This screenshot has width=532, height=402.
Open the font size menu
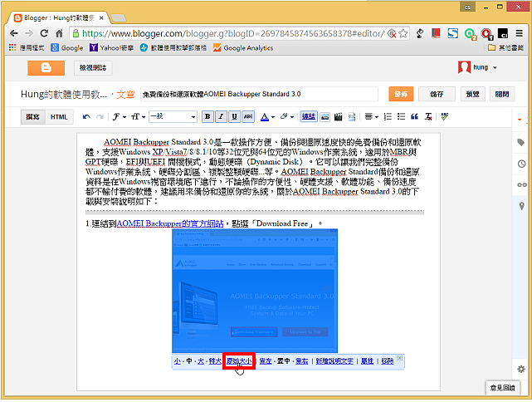(138, 117)
